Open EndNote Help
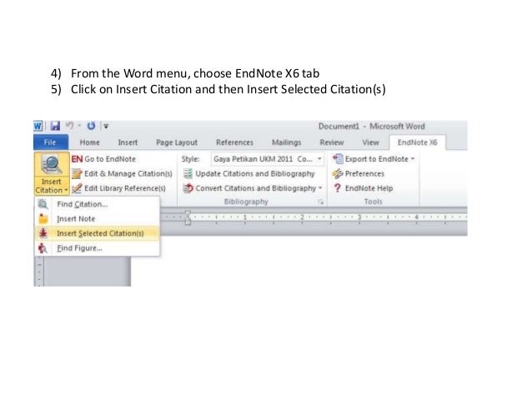The image size is (532, 399). (x=369, y=188)
